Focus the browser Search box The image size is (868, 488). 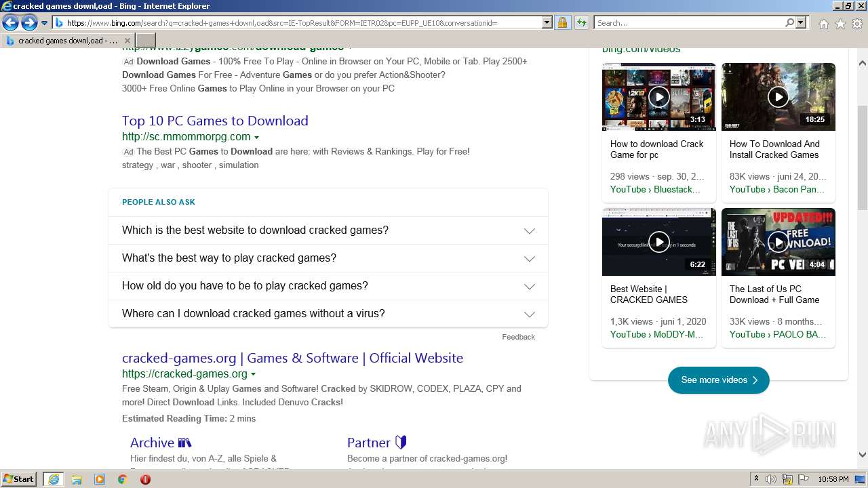(x=689, y=23)
